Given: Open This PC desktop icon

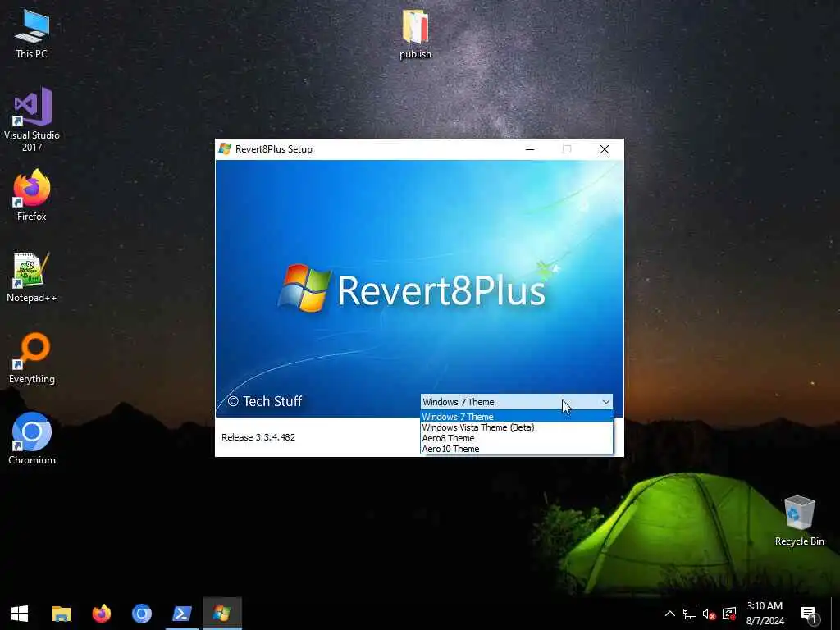Looking at the screenshot, I should (x=32, y=34).
